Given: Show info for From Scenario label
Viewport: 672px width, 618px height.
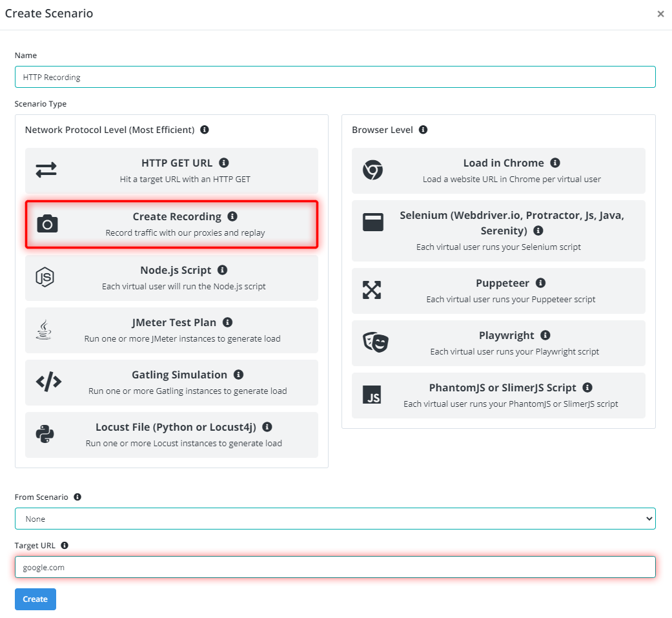Looking at the screenshot, I should click(77, 497).
